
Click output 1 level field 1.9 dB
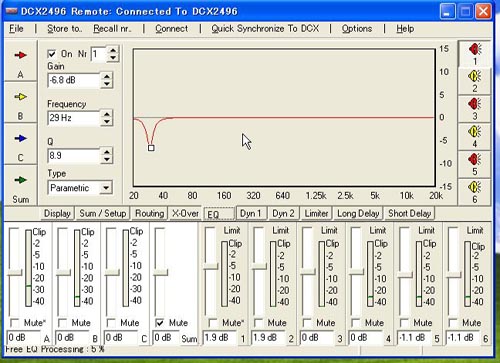click(x=220, y=338)
